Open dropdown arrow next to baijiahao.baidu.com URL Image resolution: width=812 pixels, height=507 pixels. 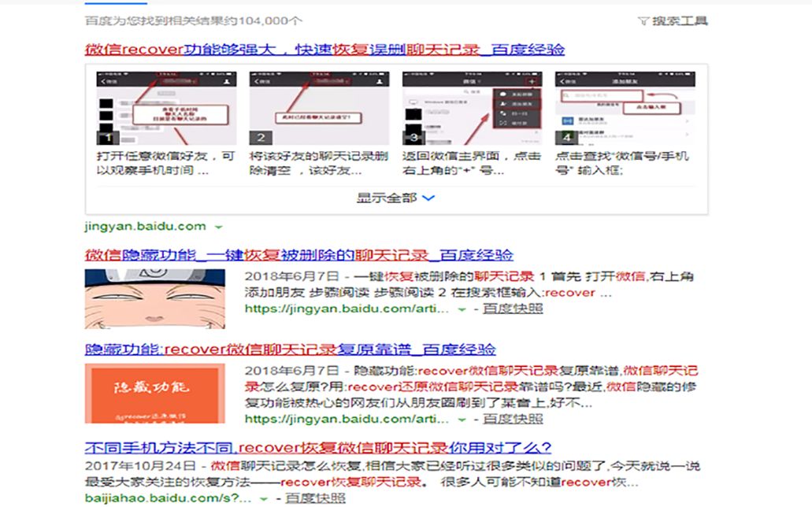(264, 498)
